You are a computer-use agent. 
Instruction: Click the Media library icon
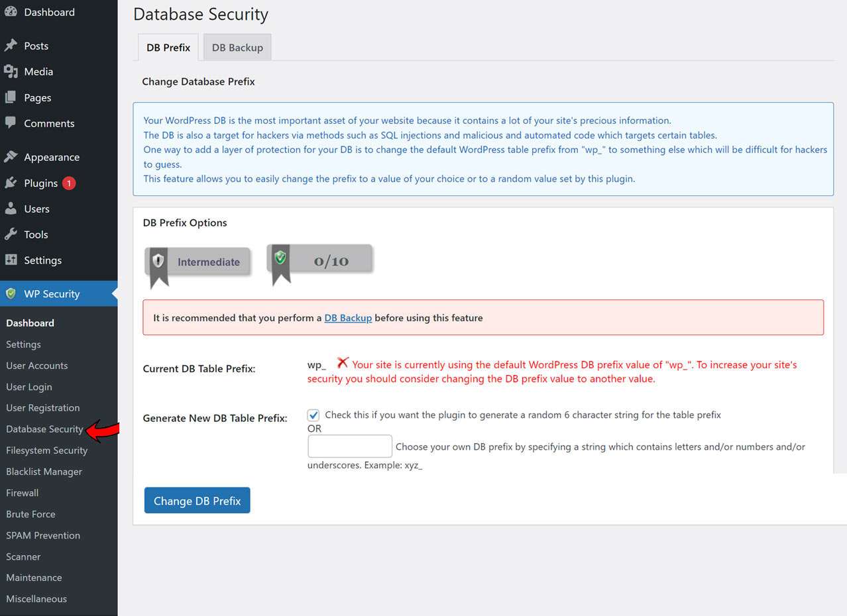pos(11,72)
